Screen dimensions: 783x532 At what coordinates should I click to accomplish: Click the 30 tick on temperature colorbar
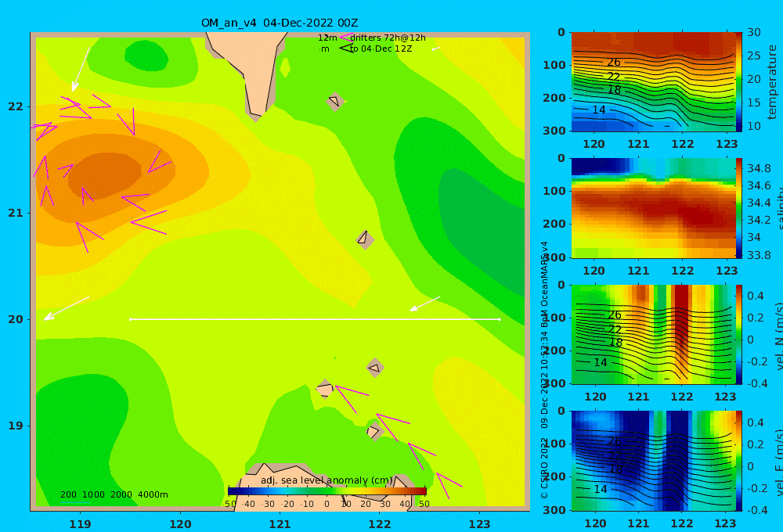click(753, 32)
